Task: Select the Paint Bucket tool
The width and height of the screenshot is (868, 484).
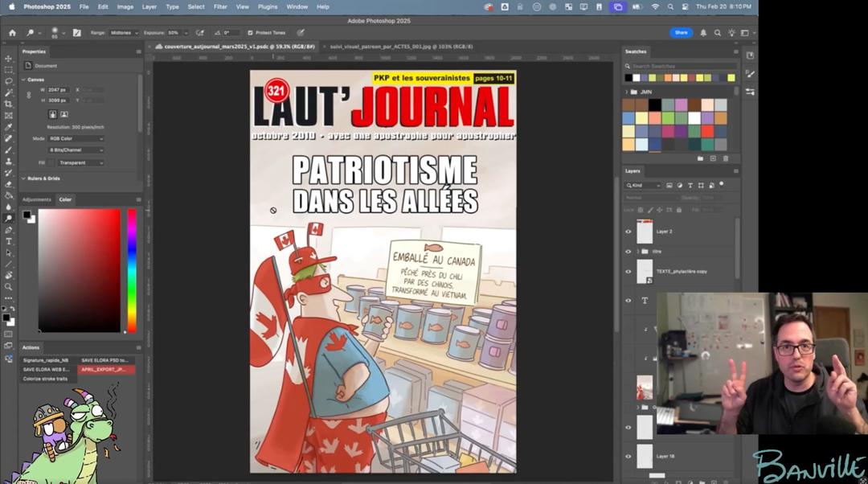Action: (8, 195)
